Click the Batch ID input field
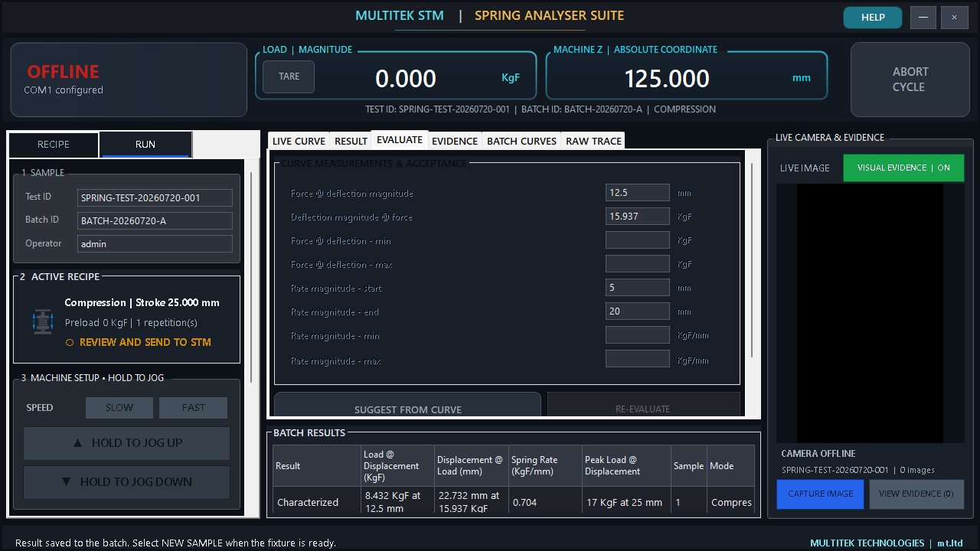This screenshot has width=980, height=551. coord(155,221)
